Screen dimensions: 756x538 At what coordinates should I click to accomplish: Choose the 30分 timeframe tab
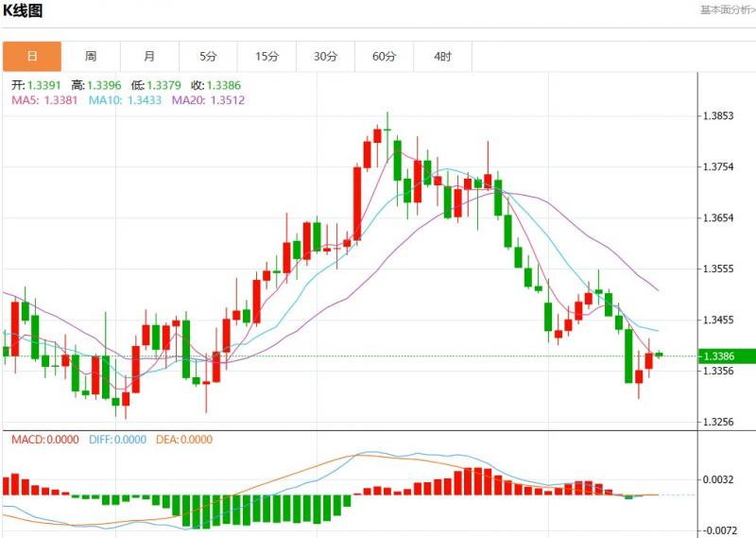tap(325, 57)
